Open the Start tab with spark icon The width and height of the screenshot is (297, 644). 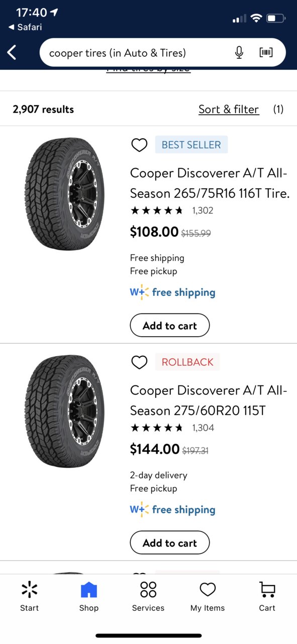[x=30, y=597]
